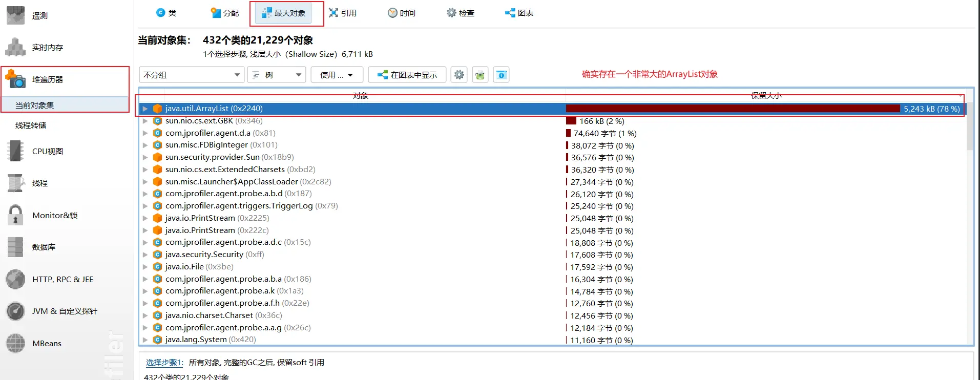
Task: Click the sun.nio.cs.ext.GBK class icon
Action: click(x=158, y=121)
